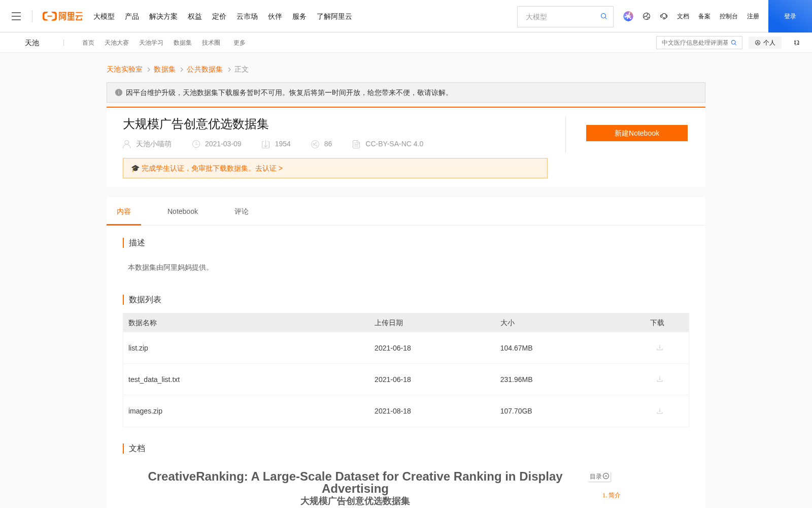812x508 pixels.
Task: Go to 公共数据集 breadcrumb link
Action: 205,69
